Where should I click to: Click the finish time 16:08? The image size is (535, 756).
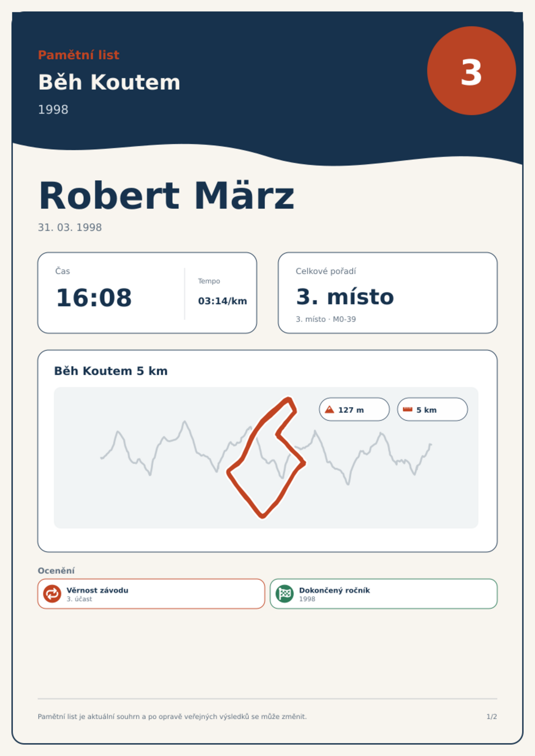point(94,298)
